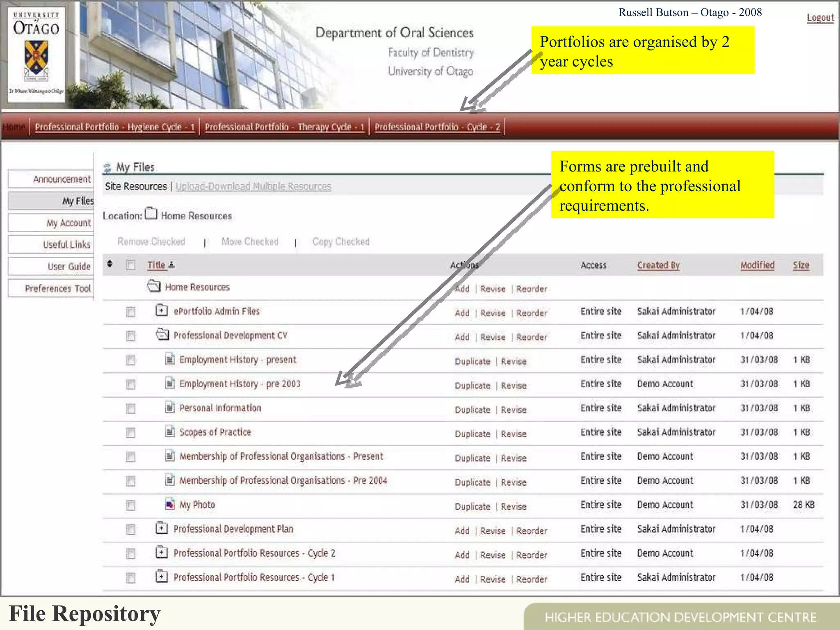
Task: Click Reorder for Professional Development Plan
Action: [532, 531]
